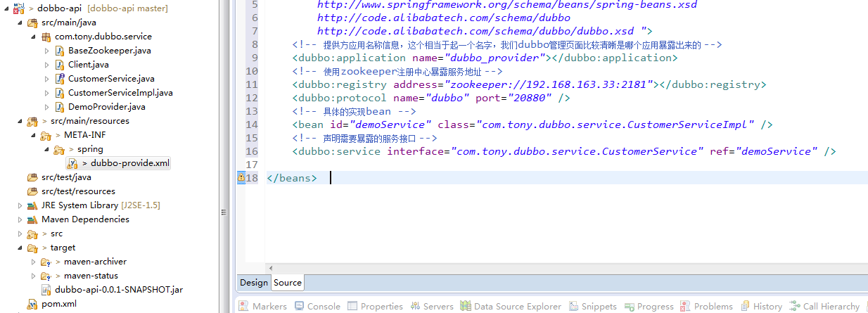
Task: Open the History view tab
Action: (x=761, y=306)
